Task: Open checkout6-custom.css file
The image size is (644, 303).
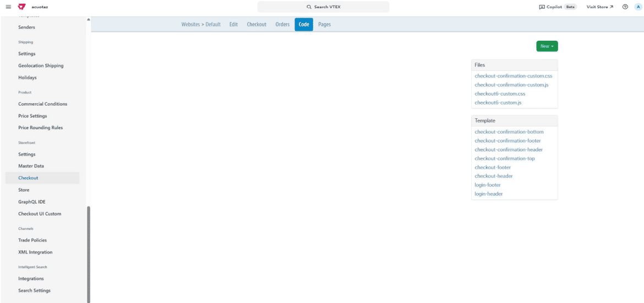Action: point(500,94)
